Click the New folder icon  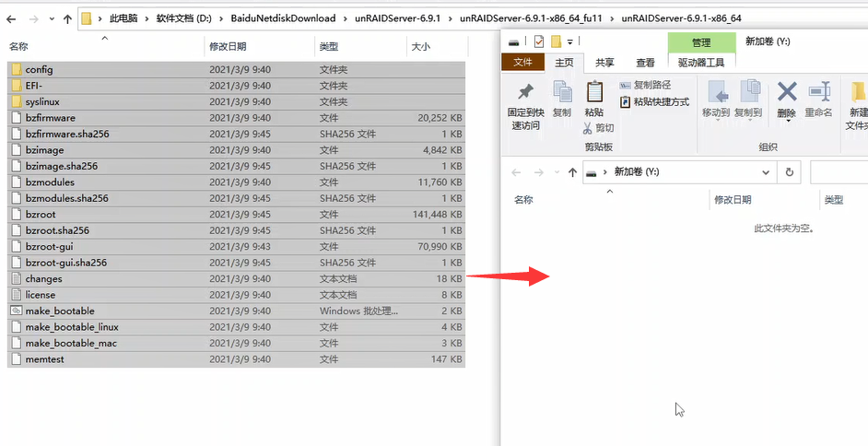[858, 92]
